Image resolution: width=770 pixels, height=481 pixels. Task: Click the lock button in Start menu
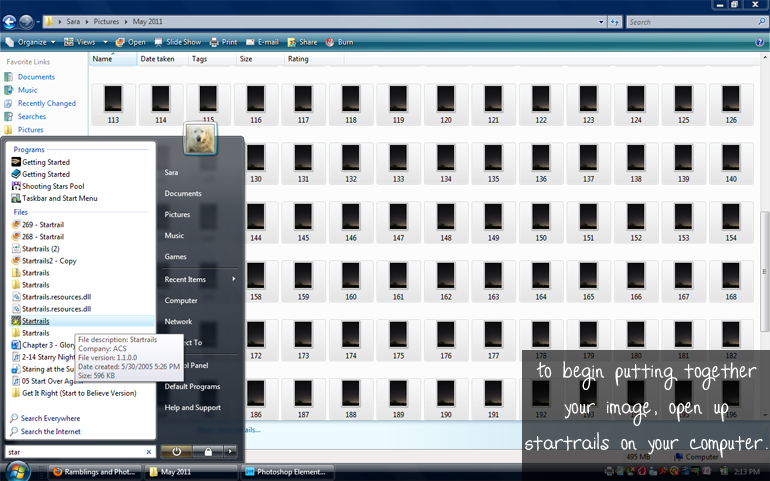point(208,452)
